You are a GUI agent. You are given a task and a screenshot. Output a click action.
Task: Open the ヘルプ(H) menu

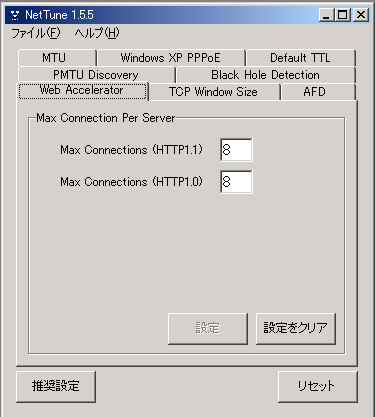pyautogui.click(x=97, y=33)
